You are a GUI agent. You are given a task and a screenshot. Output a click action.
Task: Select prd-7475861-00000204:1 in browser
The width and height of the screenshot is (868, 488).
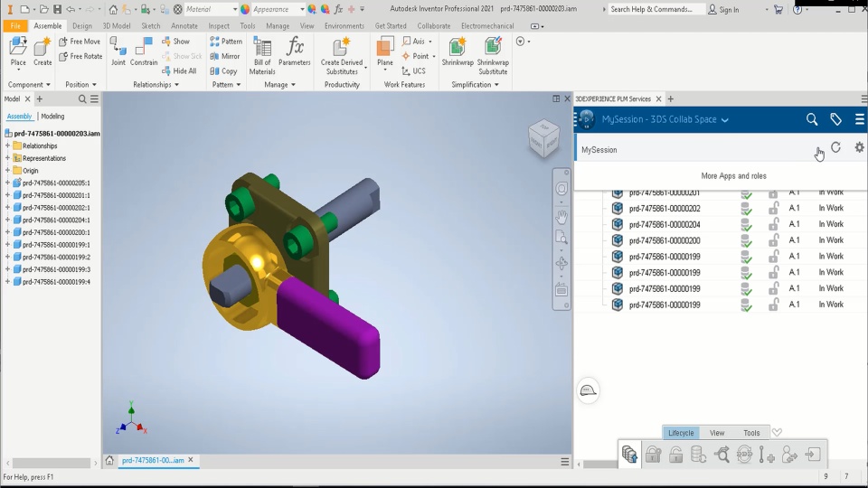point(56,220)
